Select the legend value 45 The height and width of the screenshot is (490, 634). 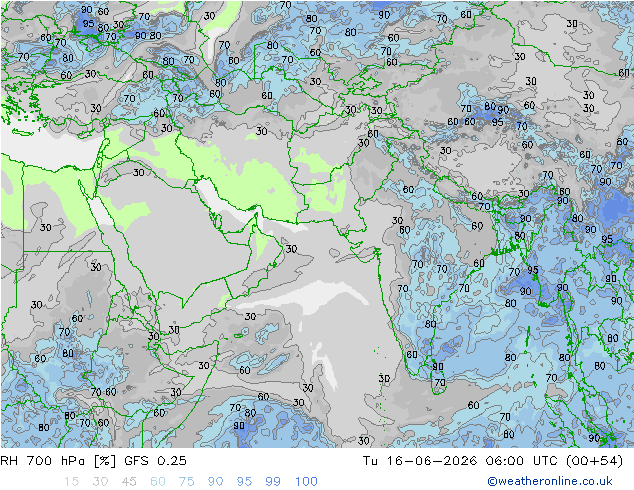pos(129,482)
